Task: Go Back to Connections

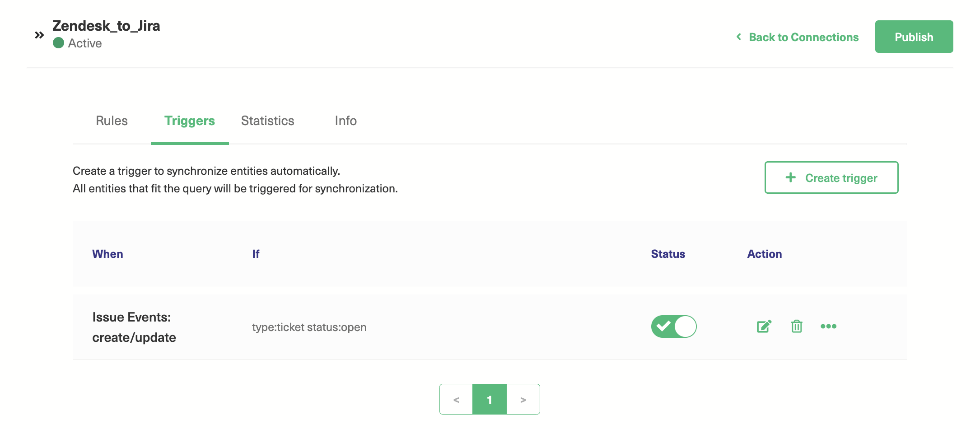Action: pyautogui.click(x=804, y=37)
